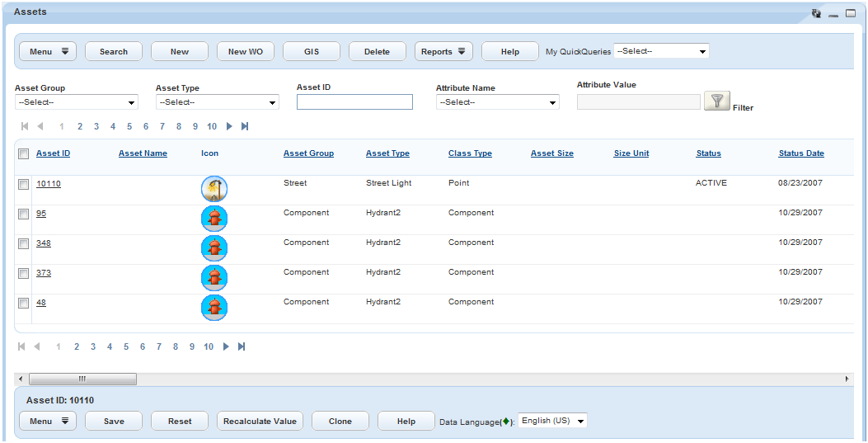Click the horizontal scrollbar thumb

point(82,379)
